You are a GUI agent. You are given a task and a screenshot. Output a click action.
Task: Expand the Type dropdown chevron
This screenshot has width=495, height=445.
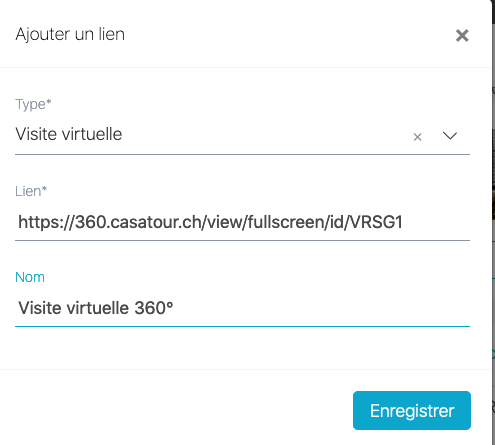coord(450,136)
